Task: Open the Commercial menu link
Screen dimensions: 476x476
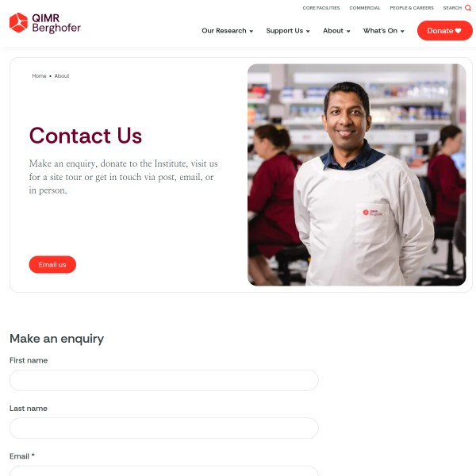Action: tap(365, 8)
